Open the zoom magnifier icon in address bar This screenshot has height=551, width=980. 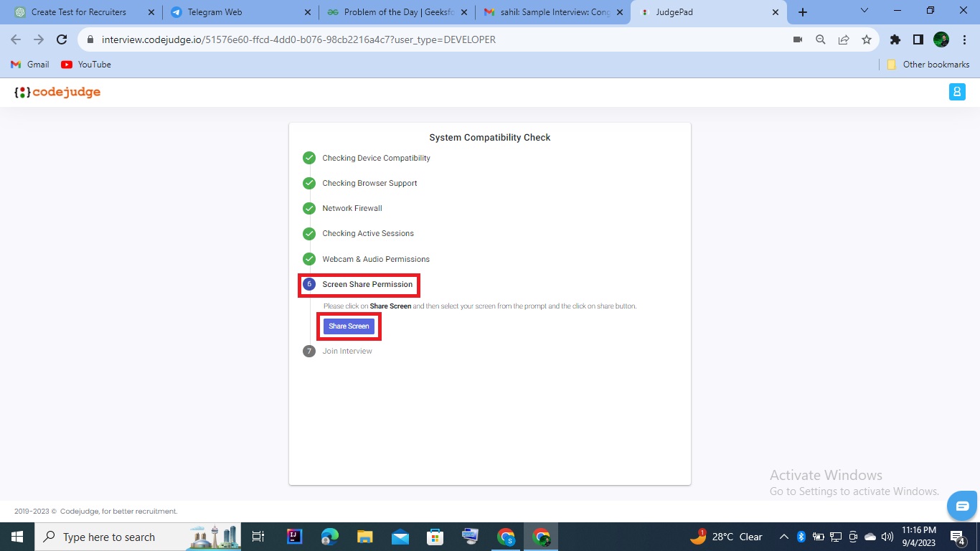821,39
